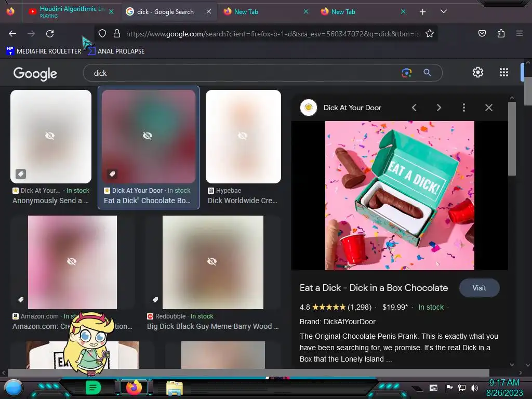The width and height of the screenshot is (532, 399).
Task: Reload the current Google page
Action: click(x=50, y=34)
